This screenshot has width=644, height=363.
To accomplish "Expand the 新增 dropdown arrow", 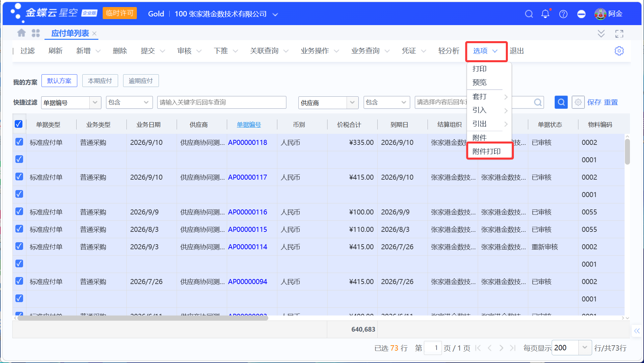I will pos(98,51).
